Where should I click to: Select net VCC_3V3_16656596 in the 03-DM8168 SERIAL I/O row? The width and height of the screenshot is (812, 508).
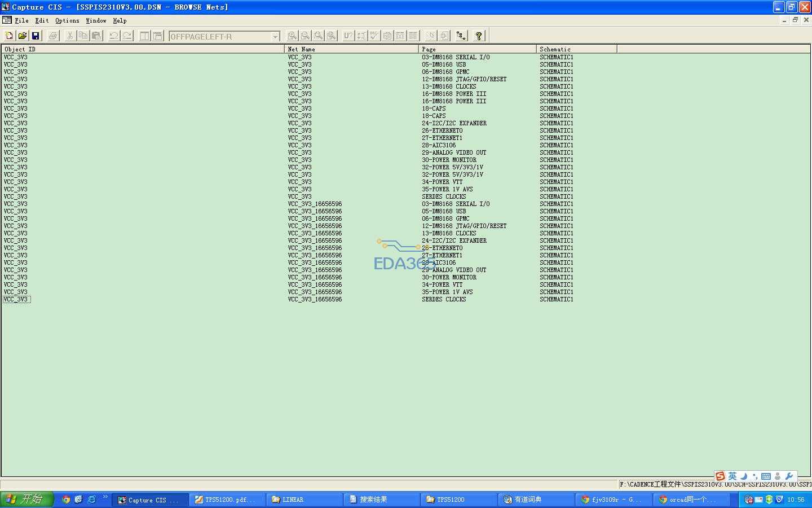(315, 204)
